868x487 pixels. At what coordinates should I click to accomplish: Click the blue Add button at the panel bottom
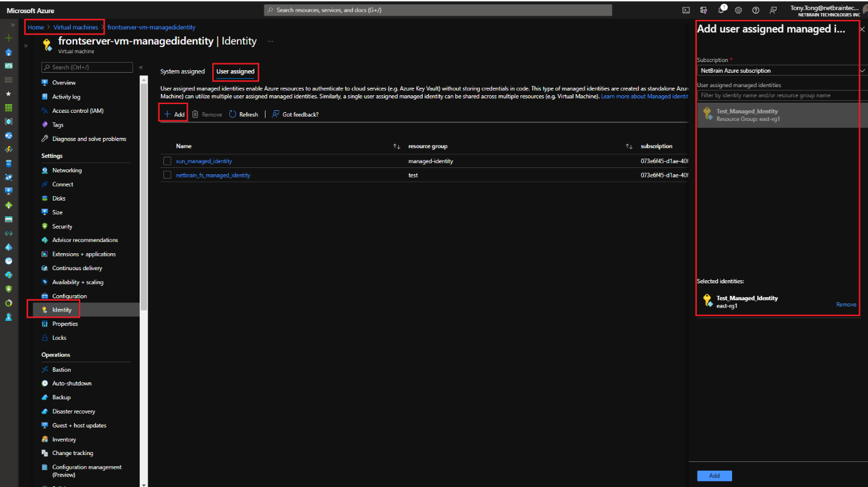[x=714, y=476]
